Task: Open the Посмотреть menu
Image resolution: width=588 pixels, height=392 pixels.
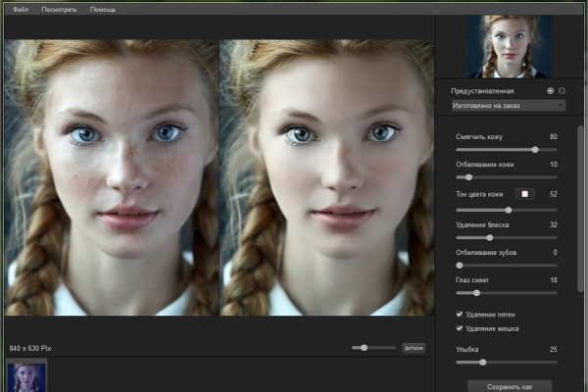Action: [61, 8]
